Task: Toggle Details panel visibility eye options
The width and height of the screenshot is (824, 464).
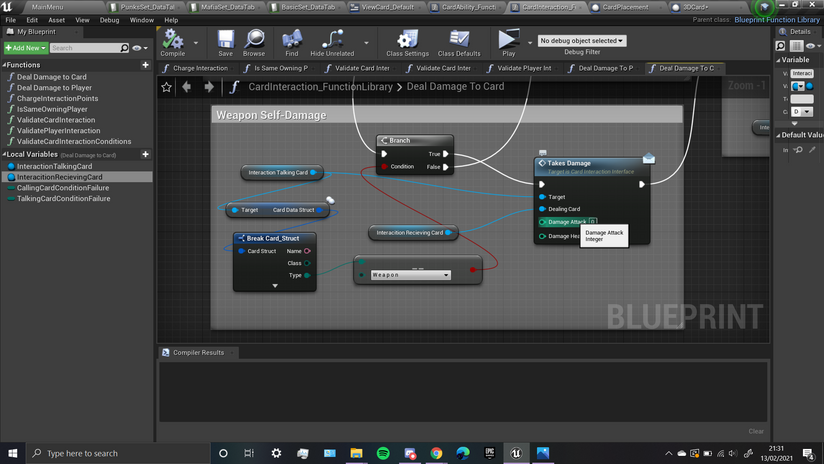Action: (x=813, y=46)
